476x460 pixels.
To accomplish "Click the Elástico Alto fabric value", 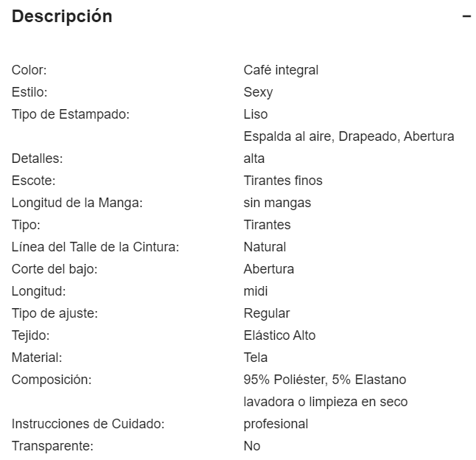I will click(279, 335).
